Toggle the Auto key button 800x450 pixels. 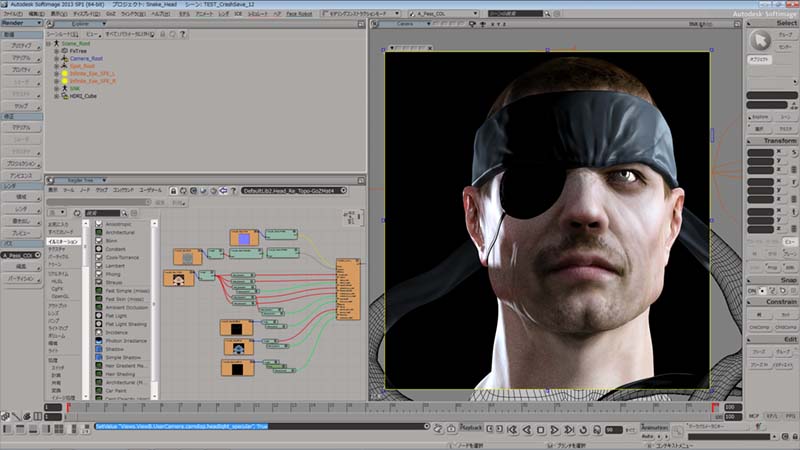point(647,436)
